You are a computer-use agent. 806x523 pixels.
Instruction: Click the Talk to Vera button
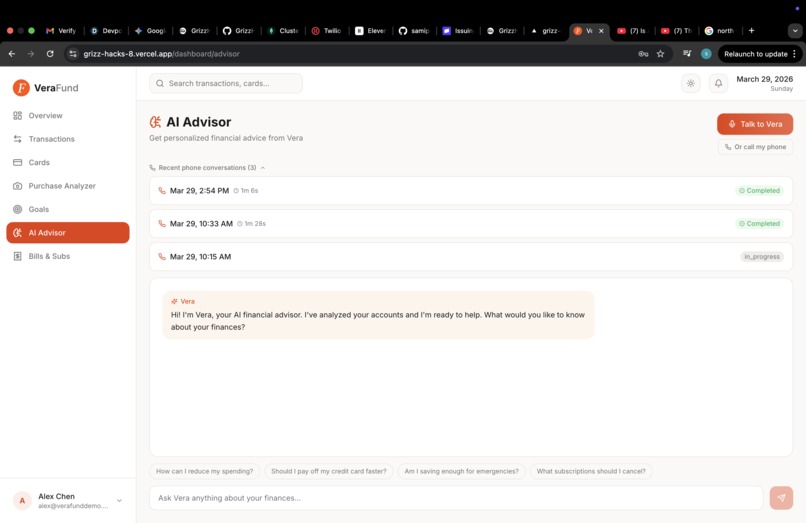[x=755, y=124]
